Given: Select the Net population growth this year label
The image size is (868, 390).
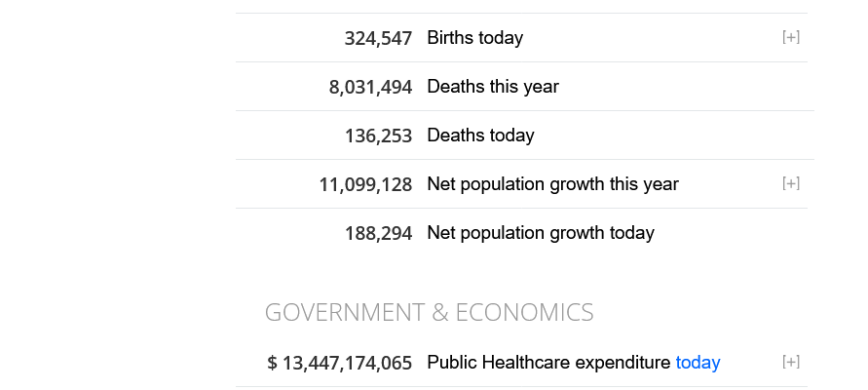Looking at the screenshot, I should 552,184.
